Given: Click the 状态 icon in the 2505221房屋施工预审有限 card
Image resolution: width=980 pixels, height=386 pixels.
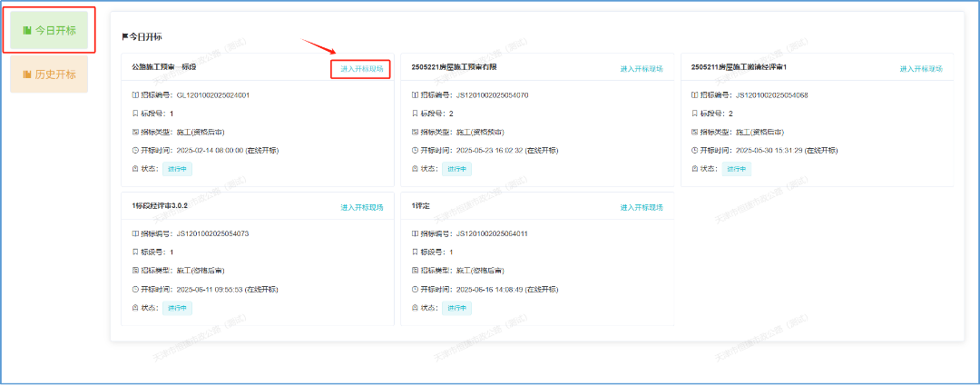Looking at the screenshot, I should (415, 169).
